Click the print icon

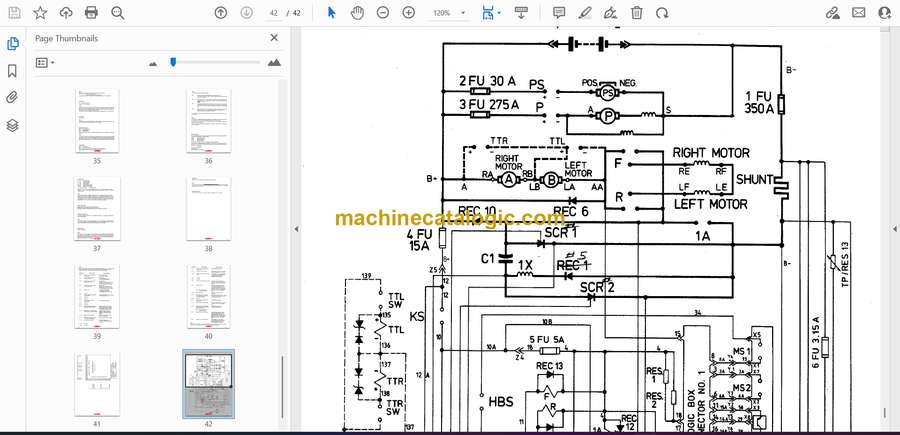(92, 13)
